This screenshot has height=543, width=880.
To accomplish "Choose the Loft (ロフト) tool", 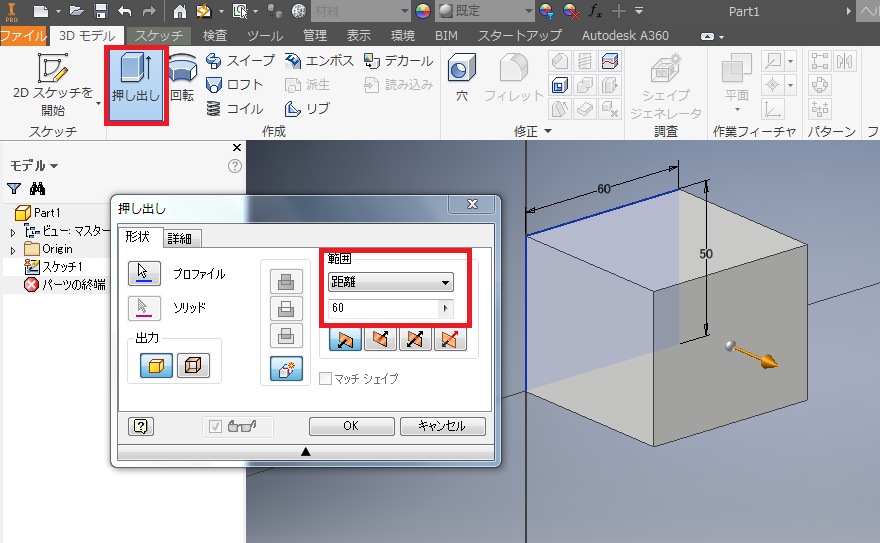I will [x=234, y=85].
